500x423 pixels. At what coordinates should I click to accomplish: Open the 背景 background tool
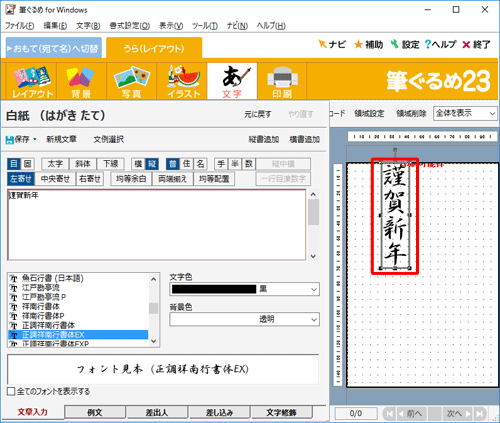click(81, 81)
